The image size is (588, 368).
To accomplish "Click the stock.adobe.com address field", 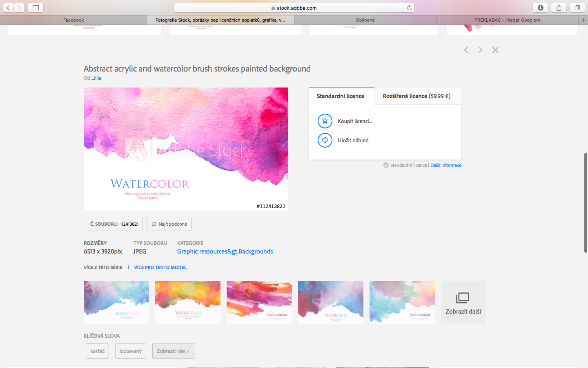I will coord(294,8).
